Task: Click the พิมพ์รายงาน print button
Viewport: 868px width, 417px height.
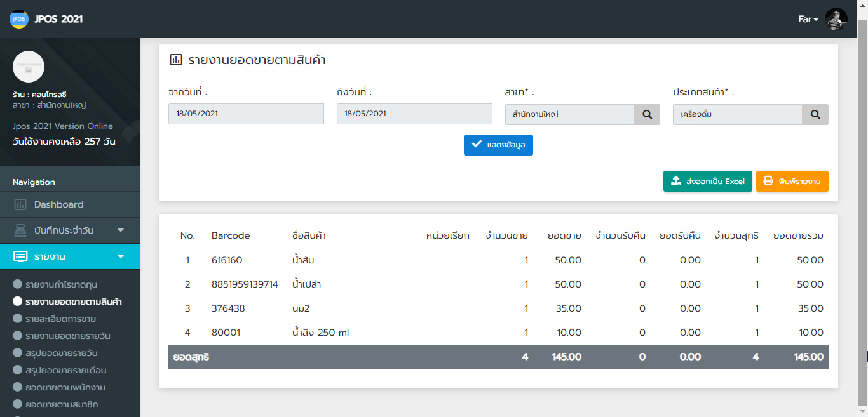Action: (792, 181)
